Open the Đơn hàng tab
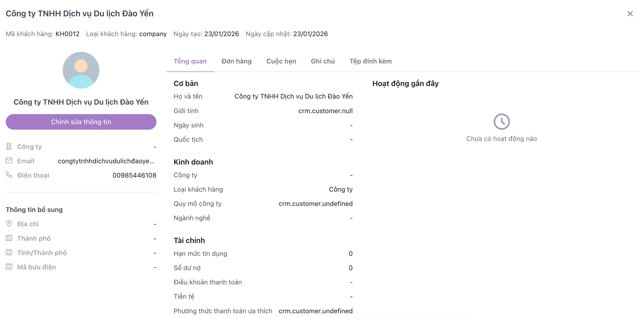 [x=236, y=61]
